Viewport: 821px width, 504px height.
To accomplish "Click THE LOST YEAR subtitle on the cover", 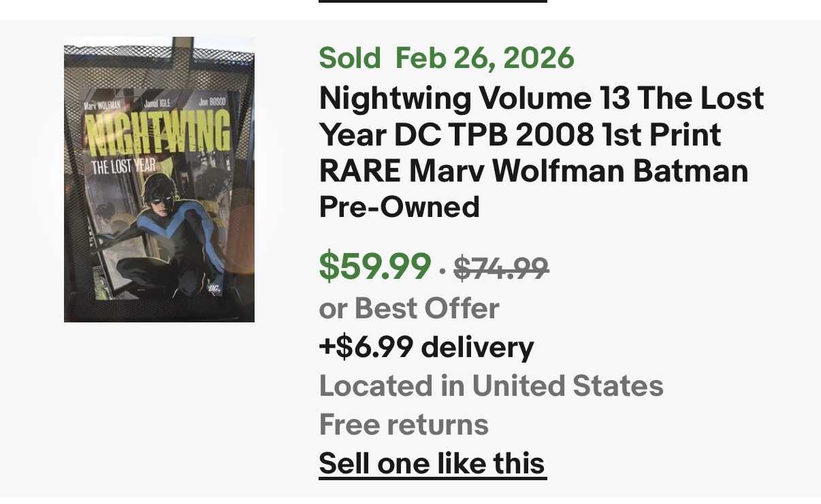I will [123, 167].
